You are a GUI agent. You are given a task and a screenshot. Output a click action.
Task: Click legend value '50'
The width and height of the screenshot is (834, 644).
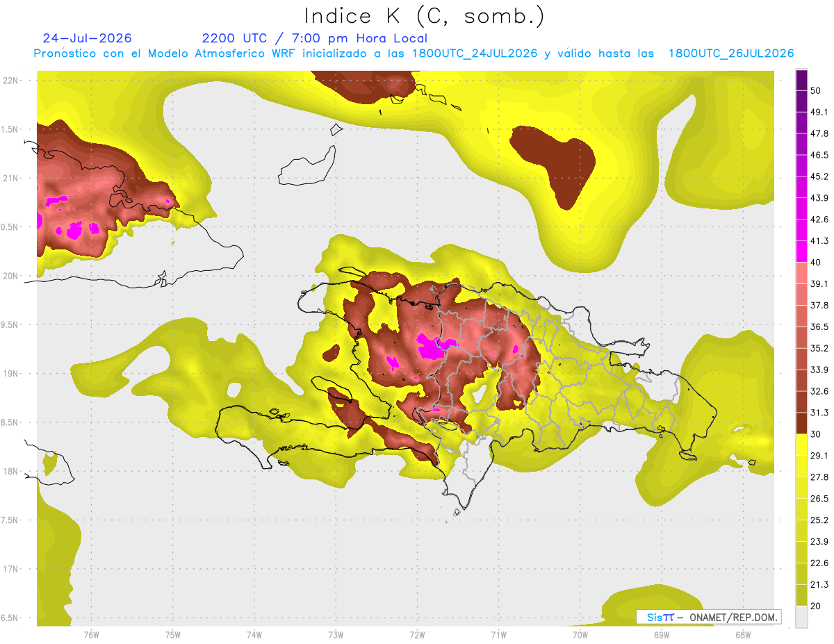click(x=815, y=91)
